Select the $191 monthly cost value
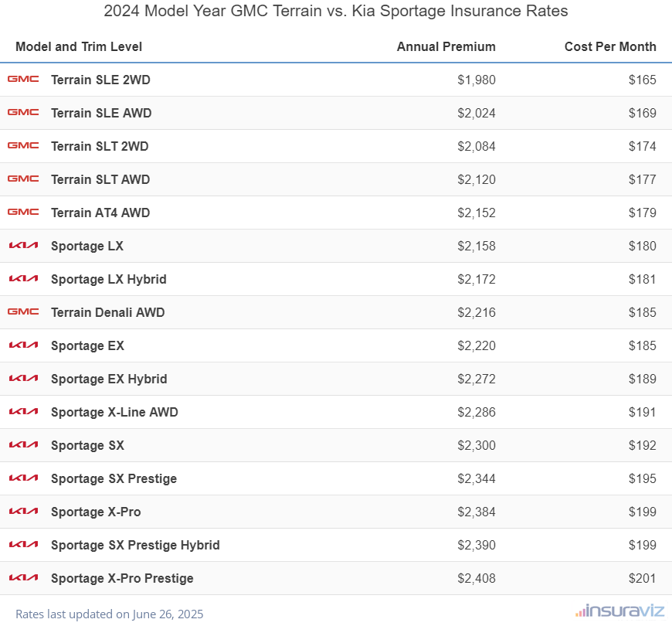 point(643,412)
